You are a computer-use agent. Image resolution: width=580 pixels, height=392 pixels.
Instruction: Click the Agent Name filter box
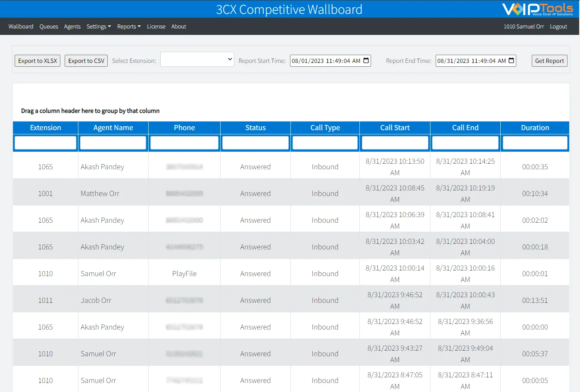(113, 143)
